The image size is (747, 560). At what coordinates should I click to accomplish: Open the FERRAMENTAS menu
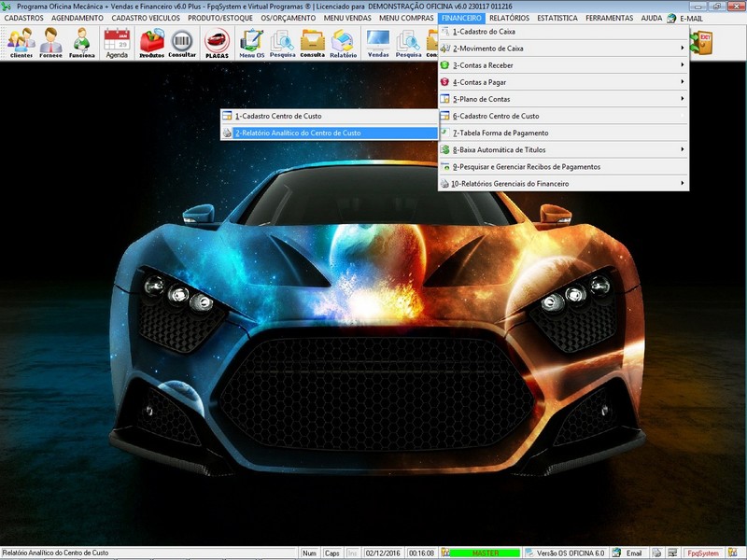(610, 18)
